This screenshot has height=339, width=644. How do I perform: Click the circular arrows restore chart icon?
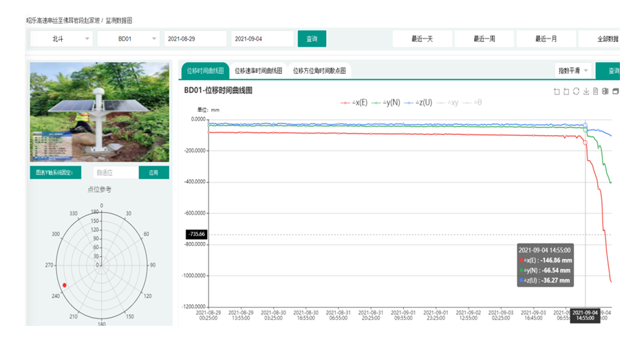tap(576, 91)
